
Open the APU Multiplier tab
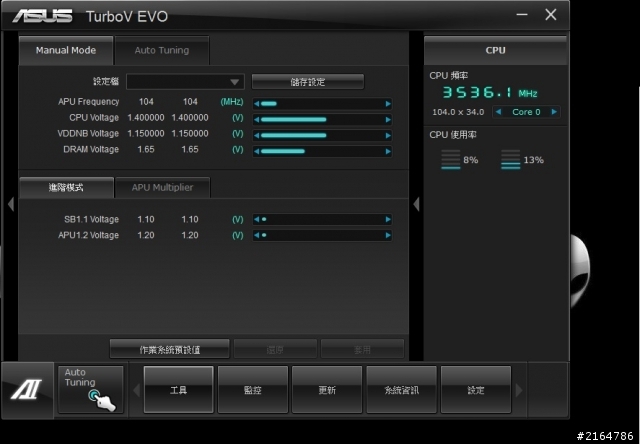tap(162, 188)
